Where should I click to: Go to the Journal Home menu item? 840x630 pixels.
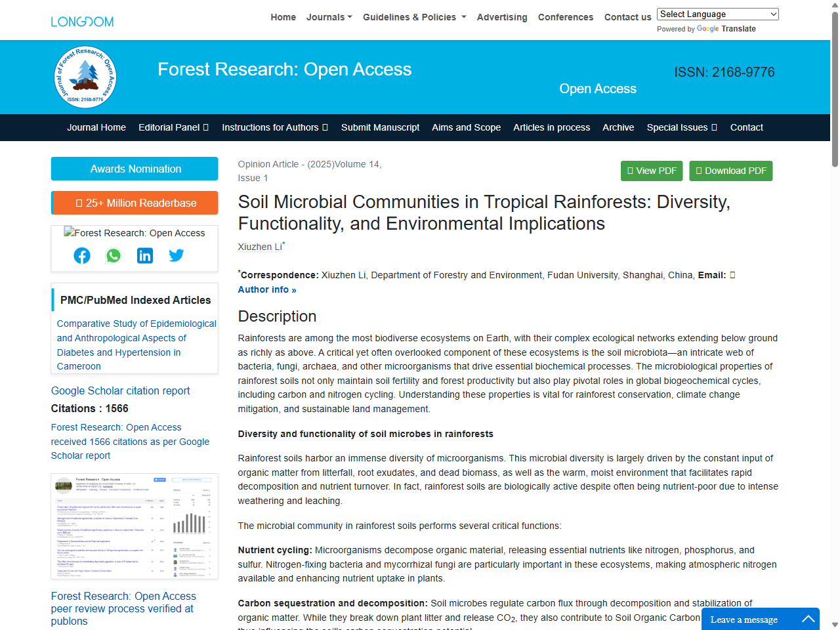[x=96, y=127]
